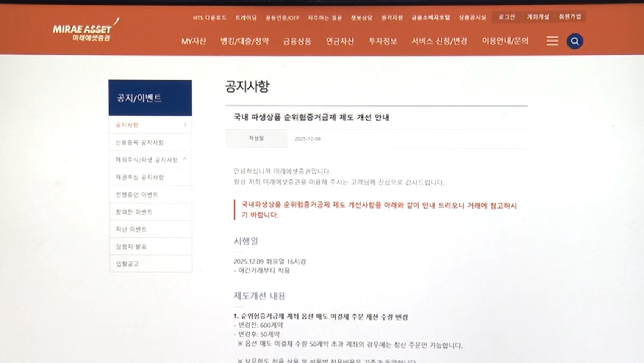Collapse 해외주식/파생 공지사항 chevron

click(x=185, y=159)
